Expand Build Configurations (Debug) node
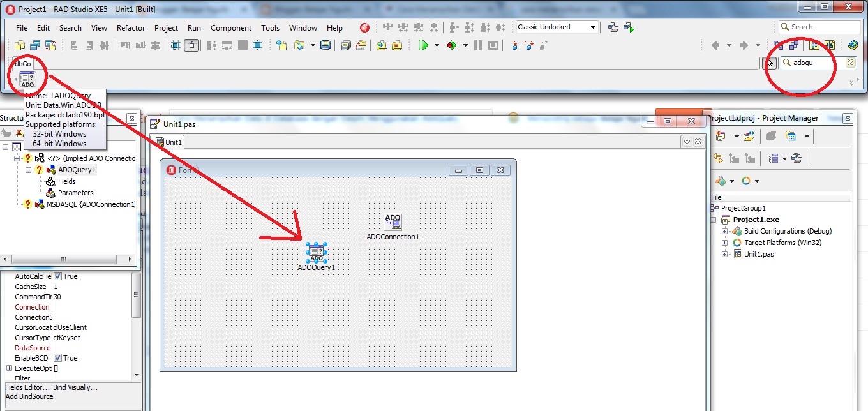The image size is (868, 411). tap(725, 231)
